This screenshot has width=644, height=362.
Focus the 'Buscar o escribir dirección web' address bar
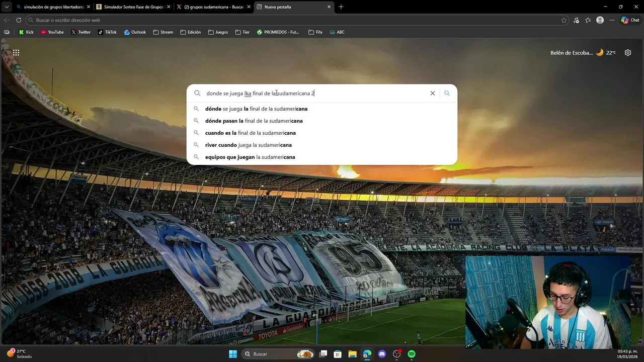click(297, 20)
